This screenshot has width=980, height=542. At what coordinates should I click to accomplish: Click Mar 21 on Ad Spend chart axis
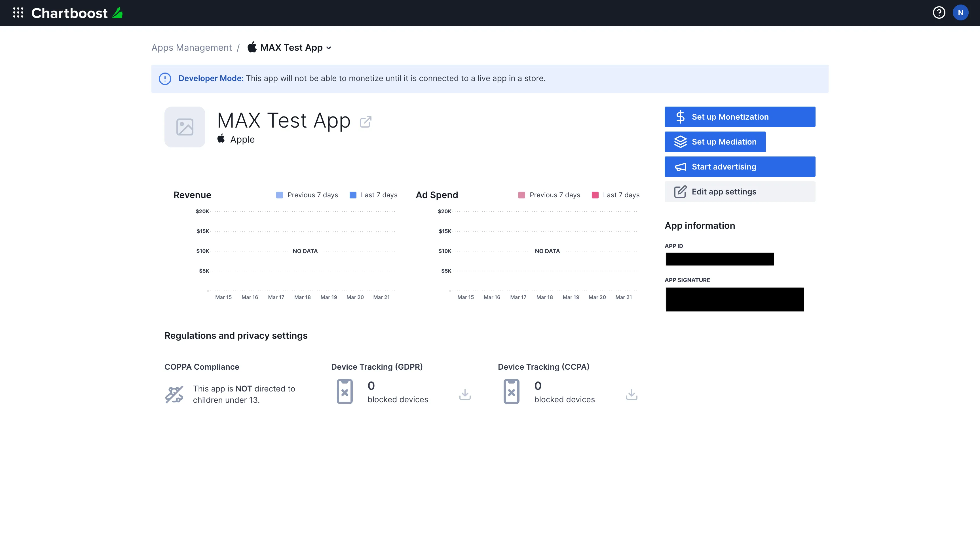624,297
